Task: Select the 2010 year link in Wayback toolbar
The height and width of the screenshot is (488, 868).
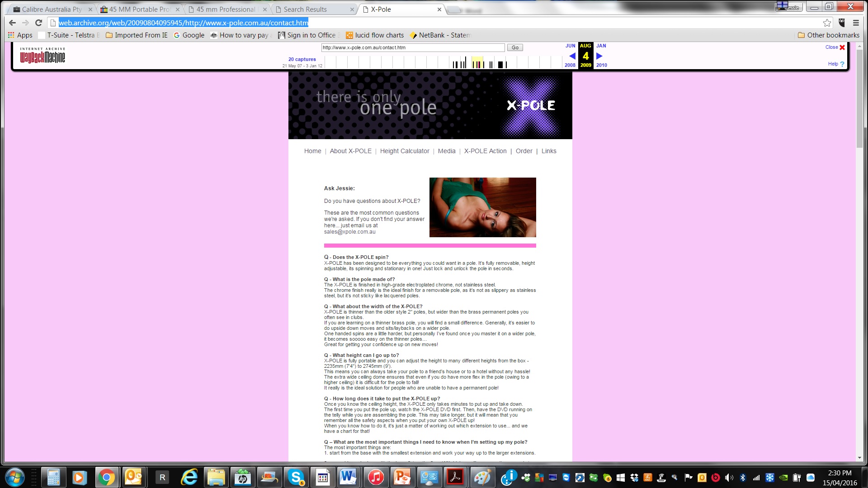Action: click(601, 65)
